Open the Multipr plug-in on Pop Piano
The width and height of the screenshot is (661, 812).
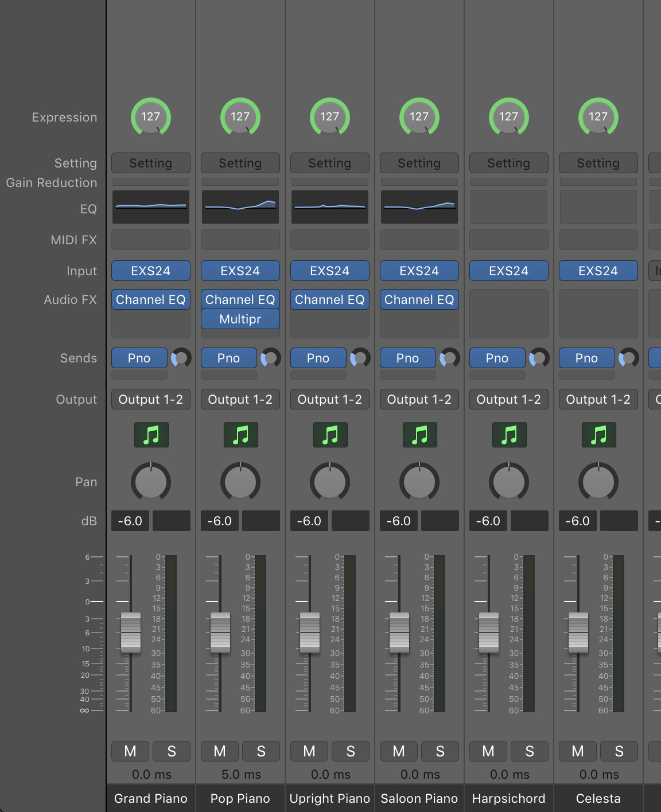(240, 319)
